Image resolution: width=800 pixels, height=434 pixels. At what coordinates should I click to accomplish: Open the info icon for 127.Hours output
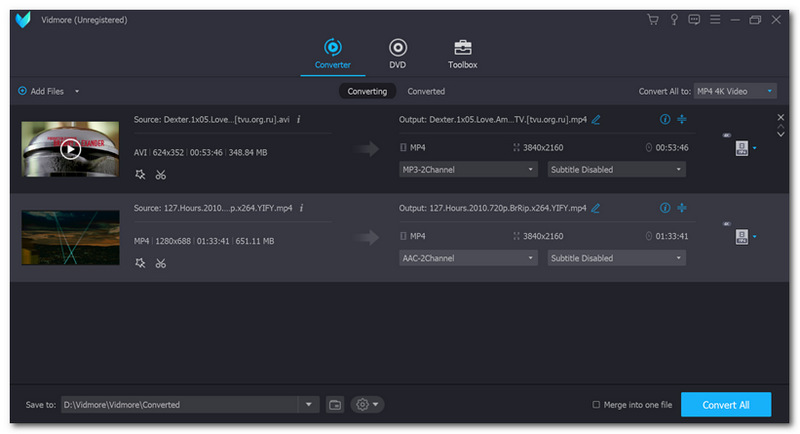click(x=664, y=208)
